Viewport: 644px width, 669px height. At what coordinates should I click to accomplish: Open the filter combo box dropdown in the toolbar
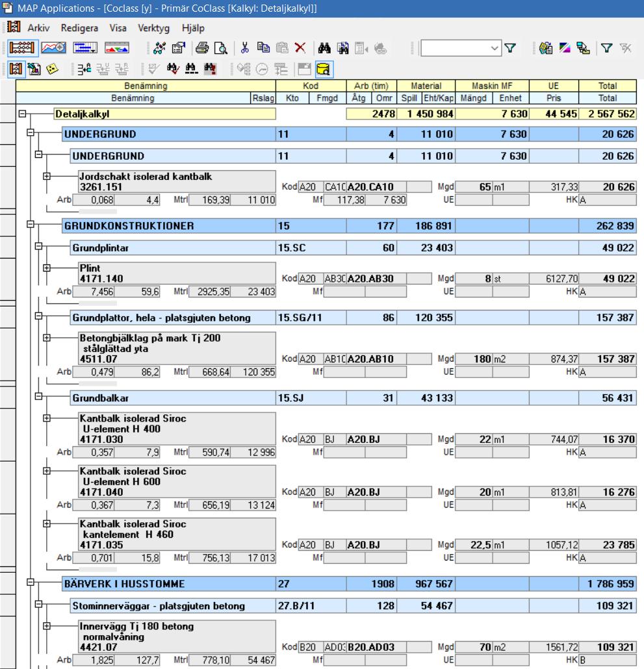(x=494, y=48)
